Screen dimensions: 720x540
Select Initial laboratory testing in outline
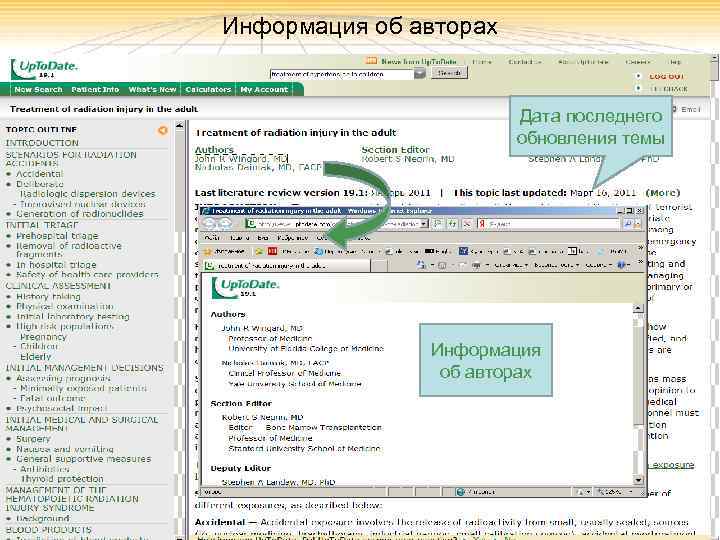click(x=73, y=317)
